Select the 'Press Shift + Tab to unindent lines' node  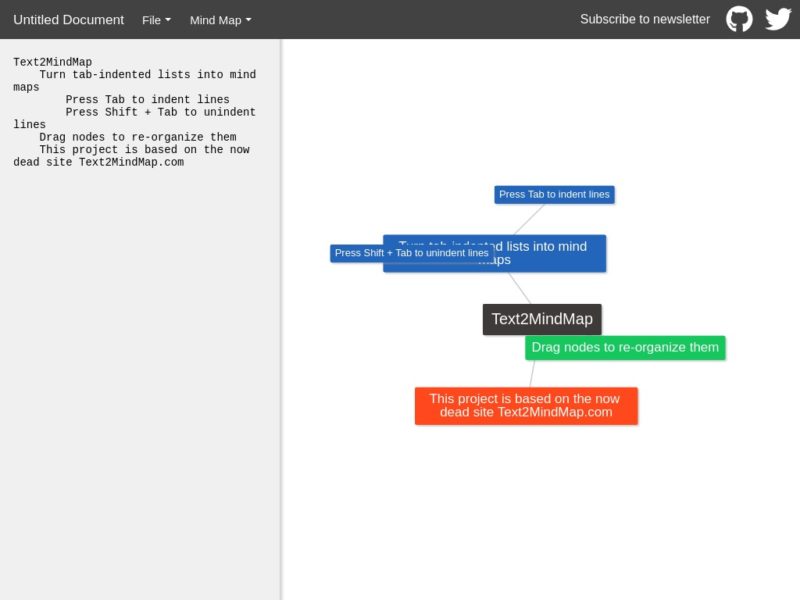click(x=408, y=253)
